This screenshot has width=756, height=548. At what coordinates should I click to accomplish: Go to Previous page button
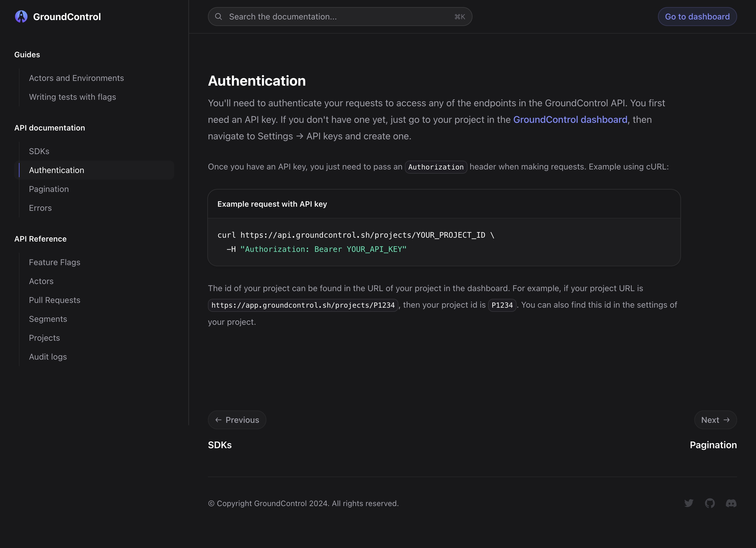[237, 420]
